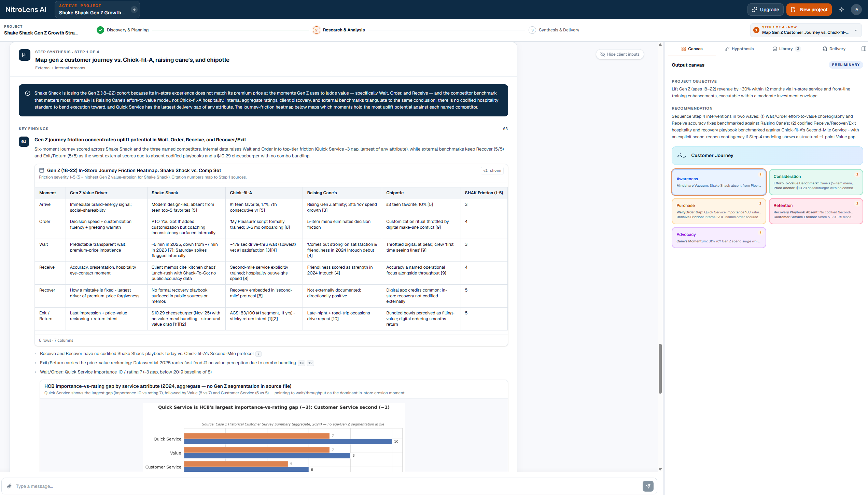Click the New project button

tap(809, 10)
